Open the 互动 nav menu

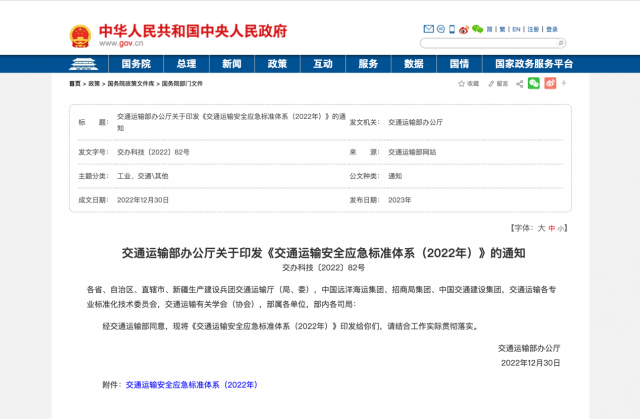pos(323,64)
